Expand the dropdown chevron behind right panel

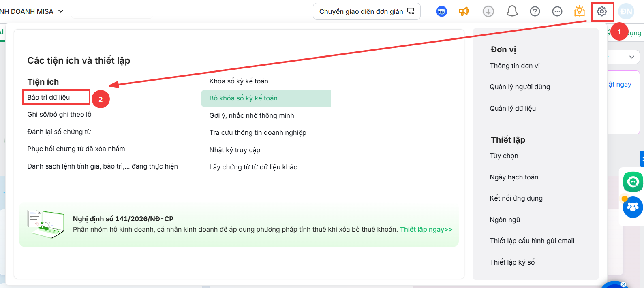[x=632, y=57]
